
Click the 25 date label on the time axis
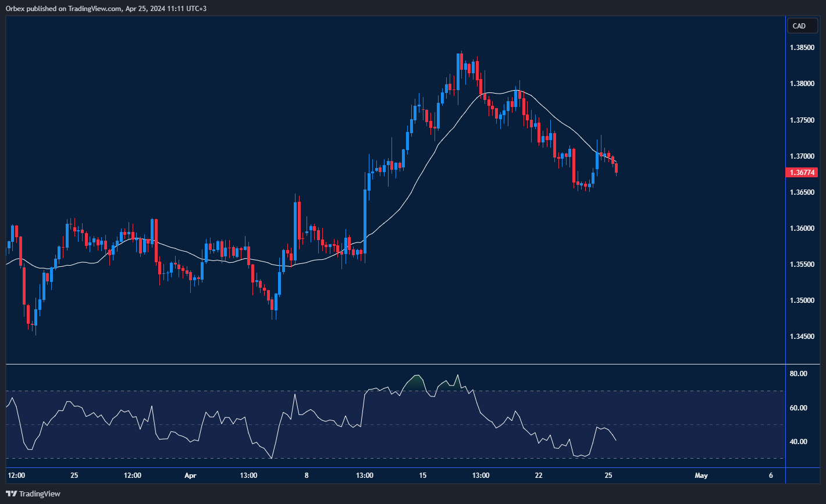point(74,475)
